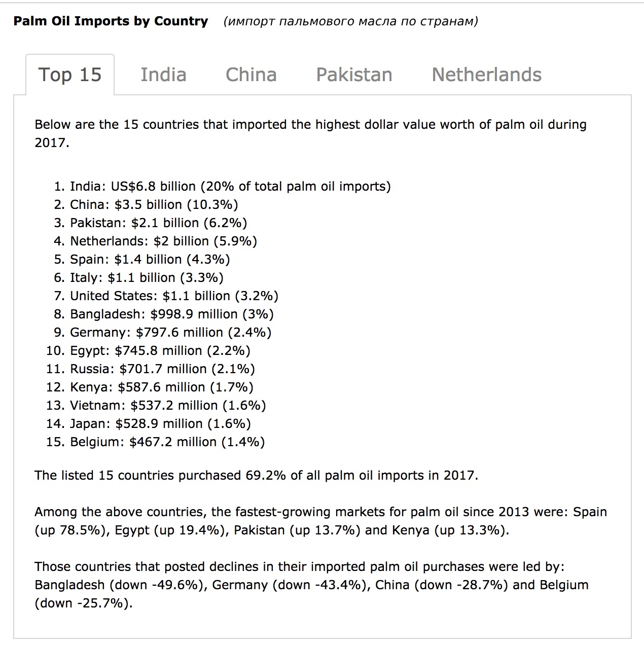Click the Russian subtitle in italics
The height and width of the screenshot is (646, 644).
[350, 21]
